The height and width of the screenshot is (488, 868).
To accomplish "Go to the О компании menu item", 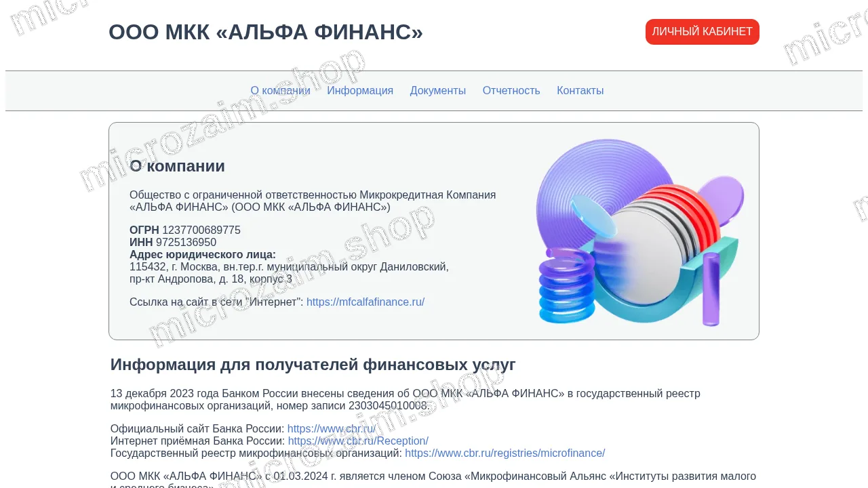I will (280, 91).
